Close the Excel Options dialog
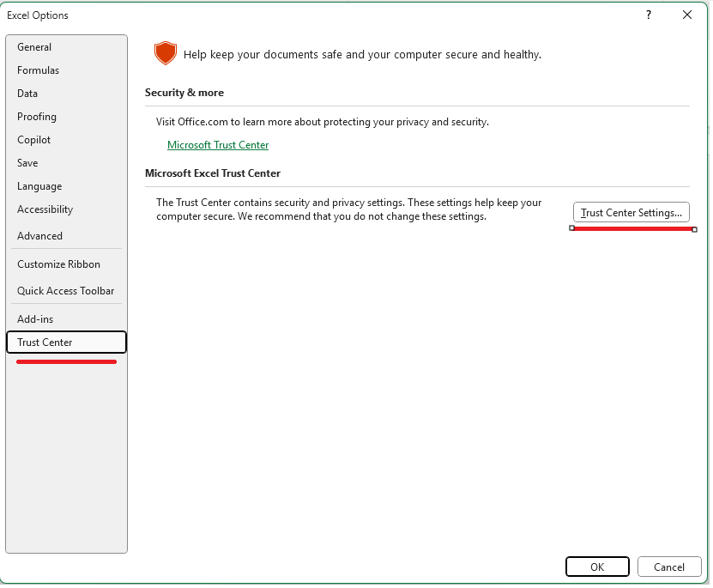Image resolution: width=713 pixels, height=588 pixels. 687,15
